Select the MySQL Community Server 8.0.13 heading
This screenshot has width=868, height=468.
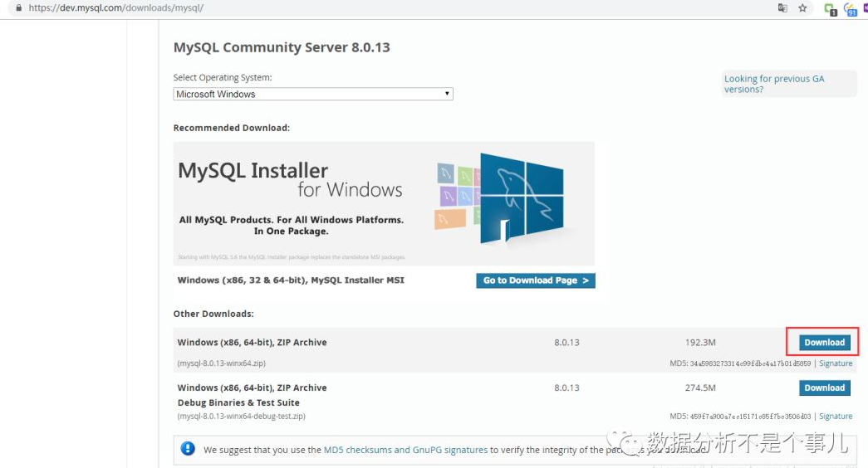(282, 47)
